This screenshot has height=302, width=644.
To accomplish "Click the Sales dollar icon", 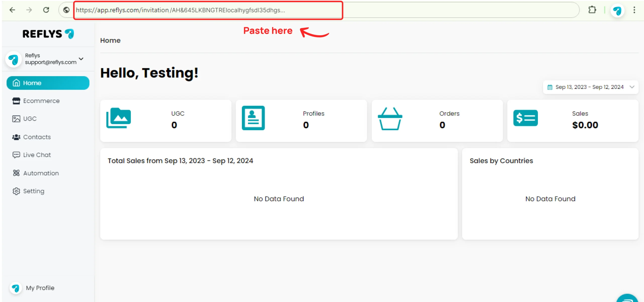I will click(526, 118).
